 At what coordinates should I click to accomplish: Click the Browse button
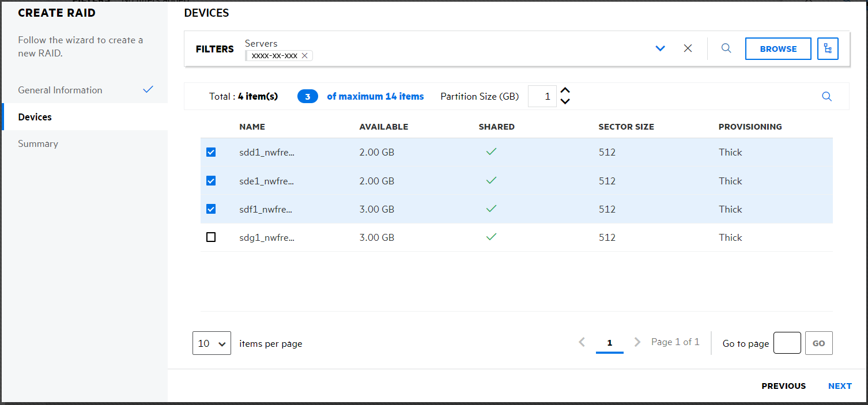pyautogui.click(x=778, y=49)
